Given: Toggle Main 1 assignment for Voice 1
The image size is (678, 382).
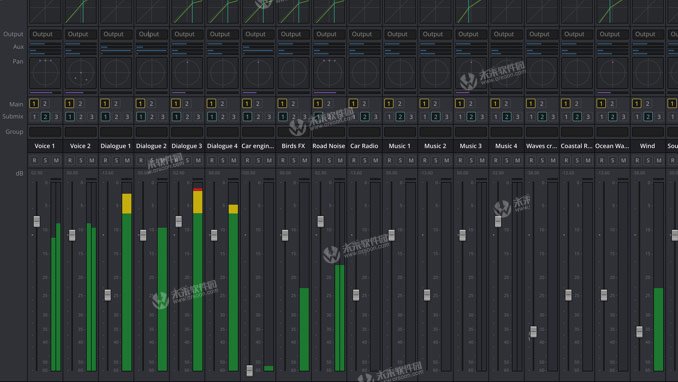Looking at the screenshot, I should coord(34,103).
